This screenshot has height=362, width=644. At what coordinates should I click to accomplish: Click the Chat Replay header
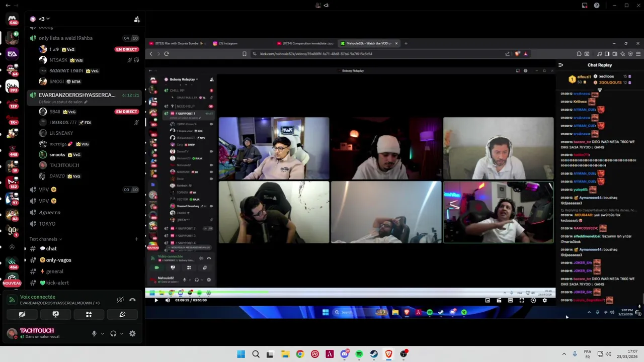(600, 65)
